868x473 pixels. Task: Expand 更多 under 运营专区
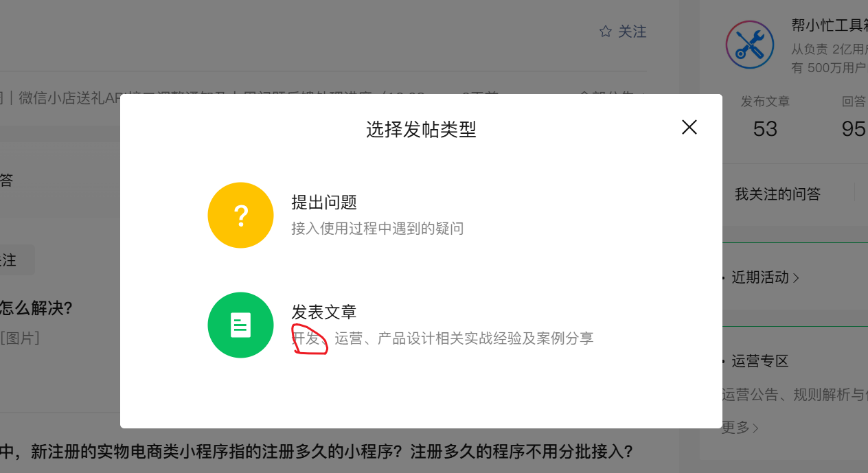tap(740, 428)
